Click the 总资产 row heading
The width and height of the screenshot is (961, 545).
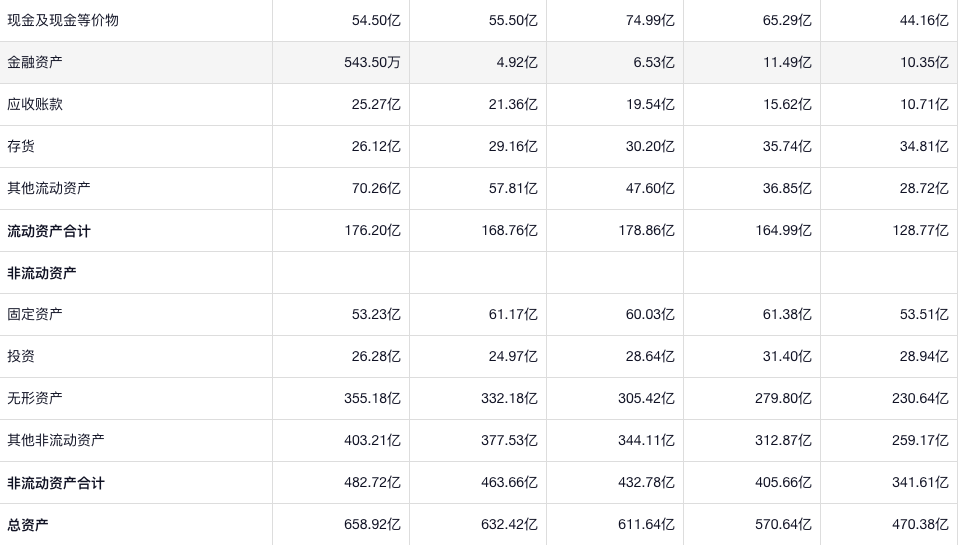(x=28, y=525)
